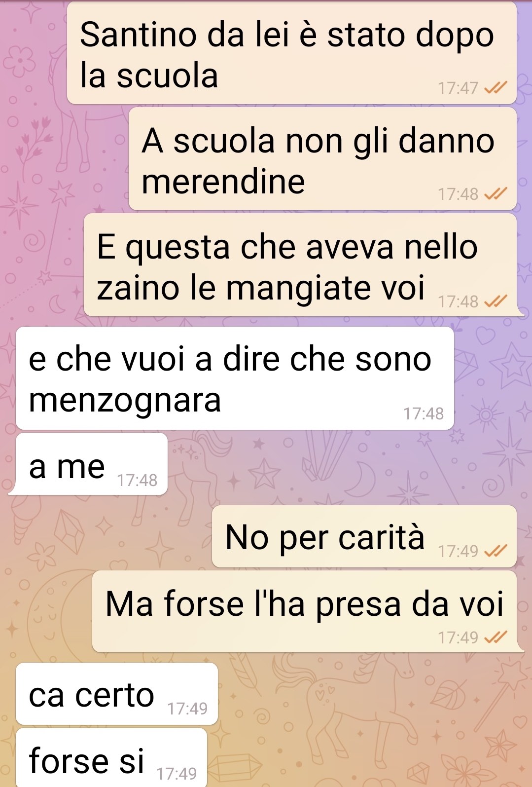Select the 'A scuola non gli danno merendine' bubble
Viewport: 532px width, 787px height.
click(x=322, y=159)
